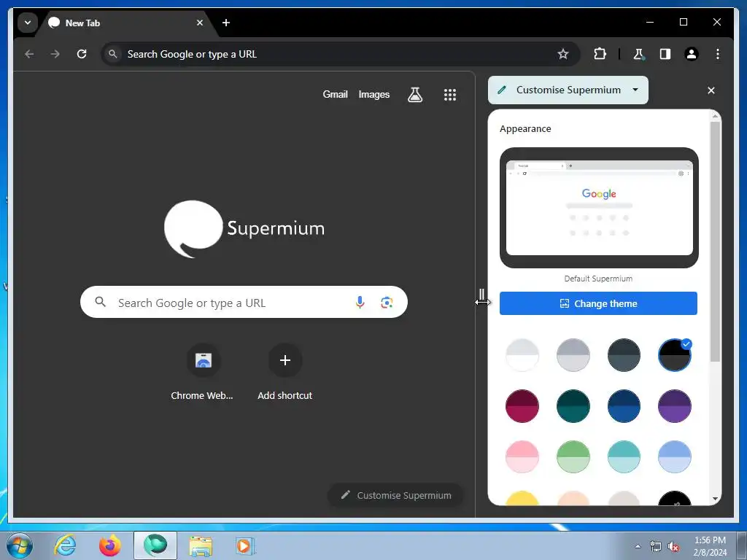Add a new shortcut tile
Viewport: 747px width, 560px height.
285,371
